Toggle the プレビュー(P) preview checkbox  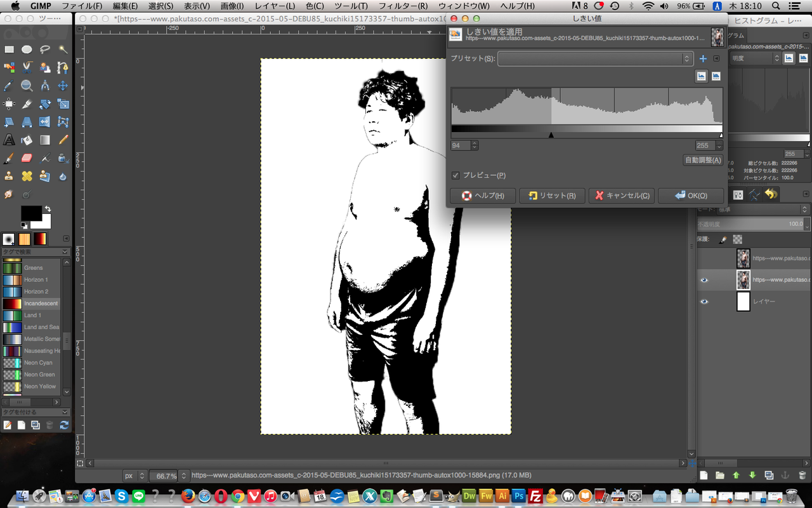[x=455, y=175]
